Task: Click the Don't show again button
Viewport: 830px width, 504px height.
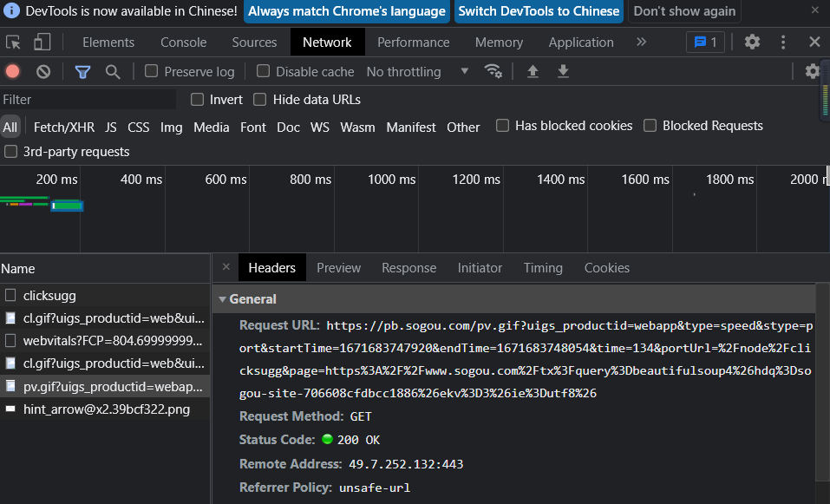Action: (x=684, y=11)
